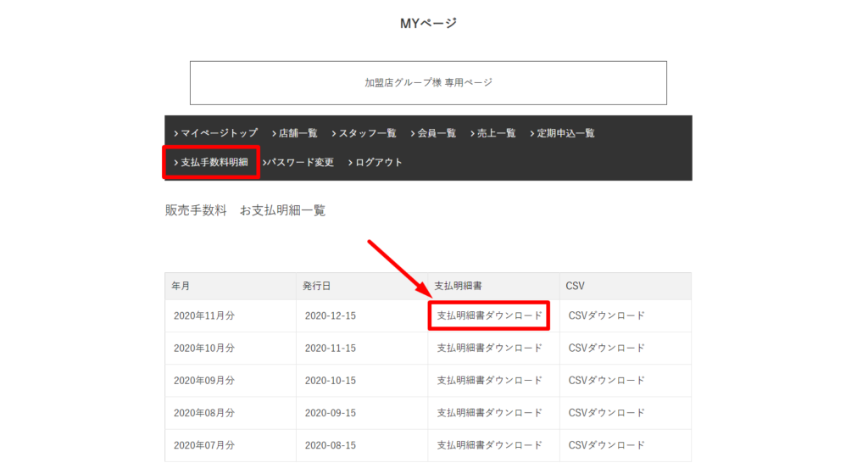The height and width of the screenshot is (463, 868).
Task: Download 支払明細書 for 2020年07月分
Action: tap(489, 445)
